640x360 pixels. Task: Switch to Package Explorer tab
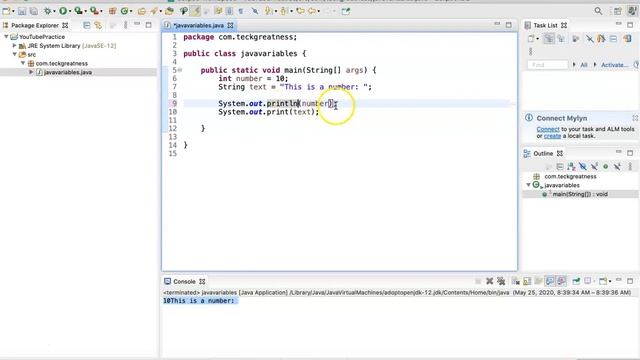pos(35,25)
